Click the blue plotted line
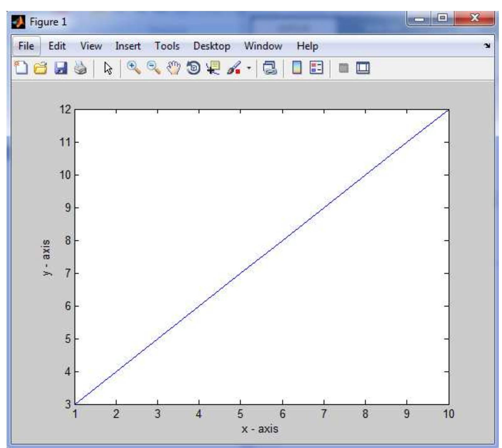 [262, 257]
